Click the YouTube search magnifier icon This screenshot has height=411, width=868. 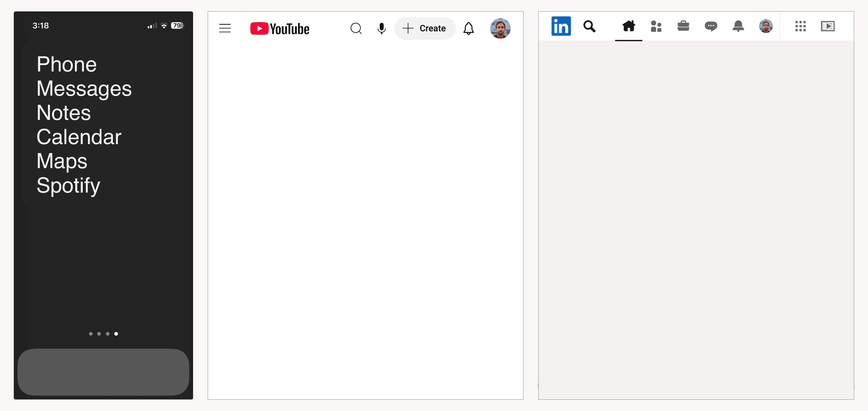coord(356,29)
